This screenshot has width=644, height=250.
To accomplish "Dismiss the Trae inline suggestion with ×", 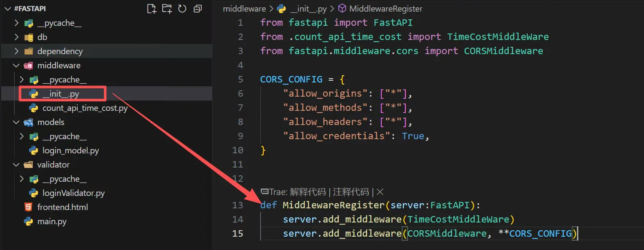I will (x=380, y=192).
